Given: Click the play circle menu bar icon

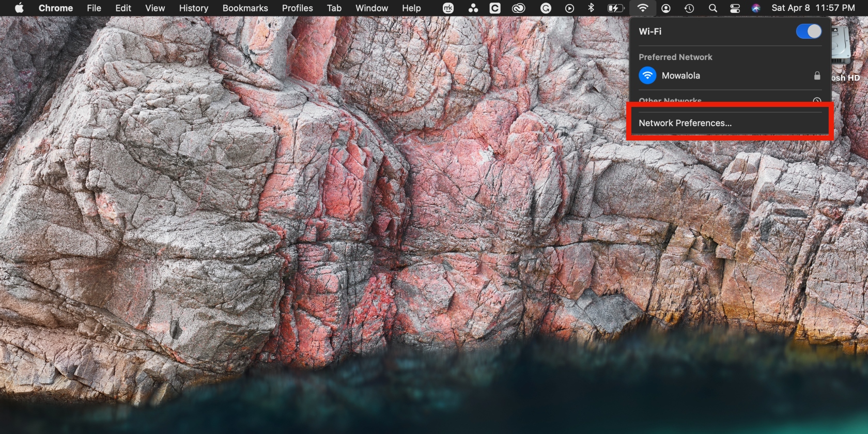Looking at the screenshot, I should pyautogui.click(x=569, y=8).
